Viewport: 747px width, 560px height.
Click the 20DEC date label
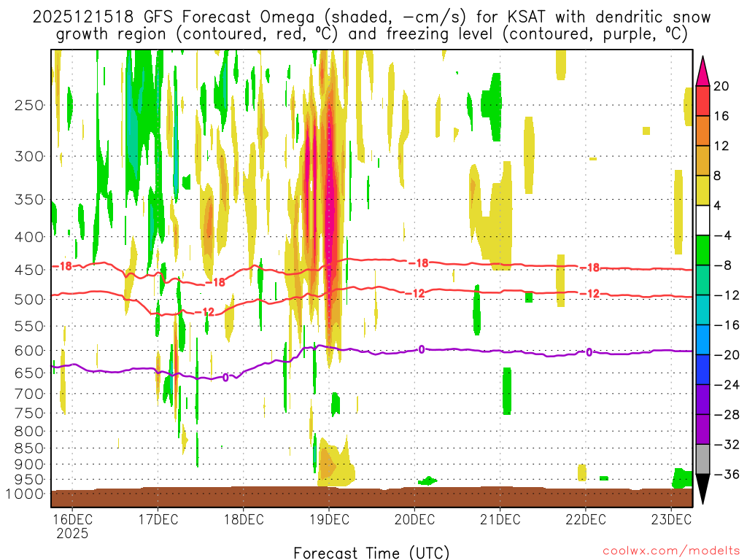click(414, 519)
